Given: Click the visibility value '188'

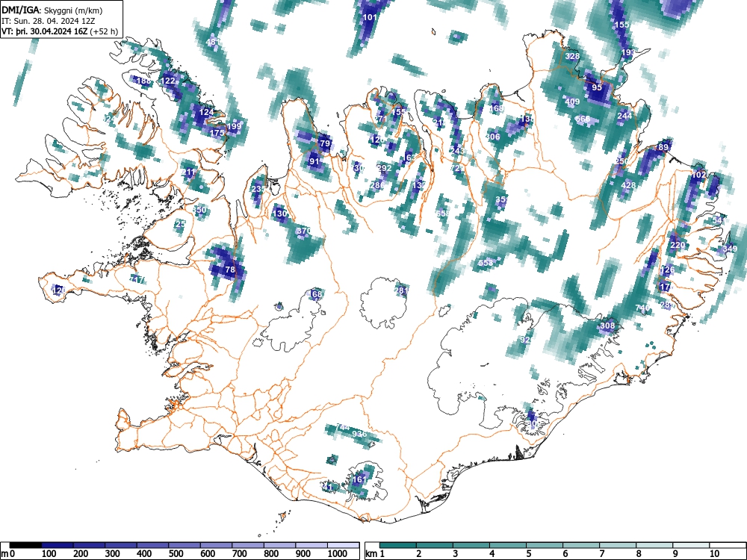Looking at the screenshot, I should click(143, 81).
